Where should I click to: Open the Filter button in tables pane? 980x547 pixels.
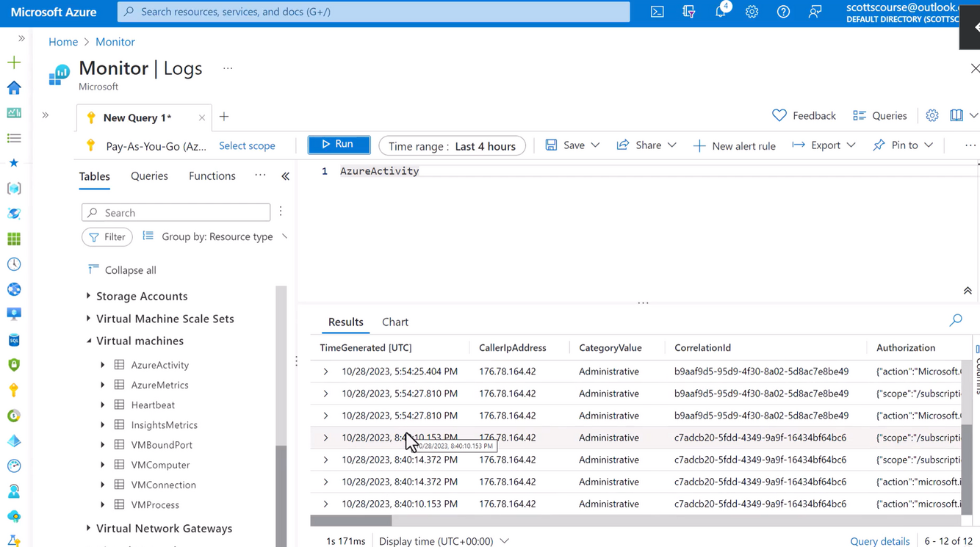[107, 237]
